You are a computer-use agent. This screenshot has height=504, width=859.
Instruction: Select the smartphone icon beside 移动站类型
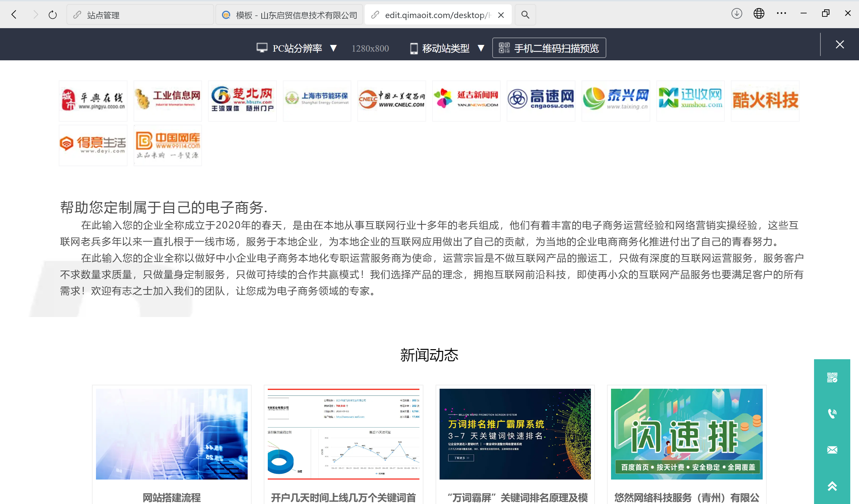(414, 48)
